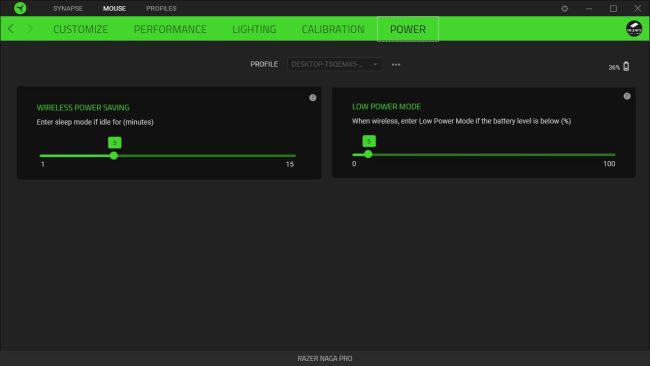Viewport: 650px width, 366px height.
Task: Open the Profile dropdown list
Action: pos(335,64)
